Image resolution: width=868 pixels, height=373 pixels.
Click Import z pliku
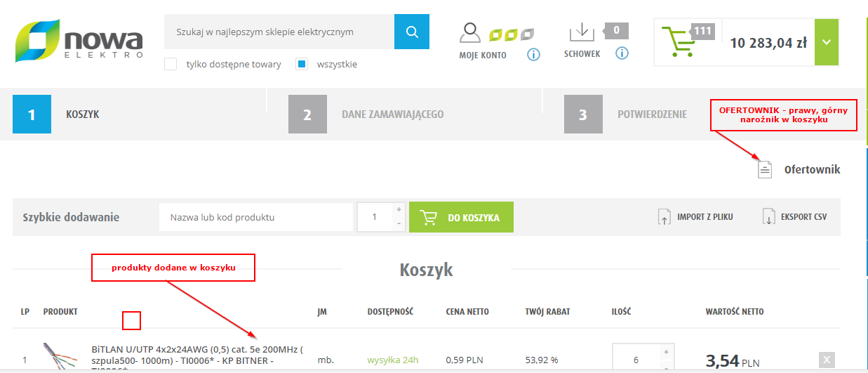pos(695,216)
